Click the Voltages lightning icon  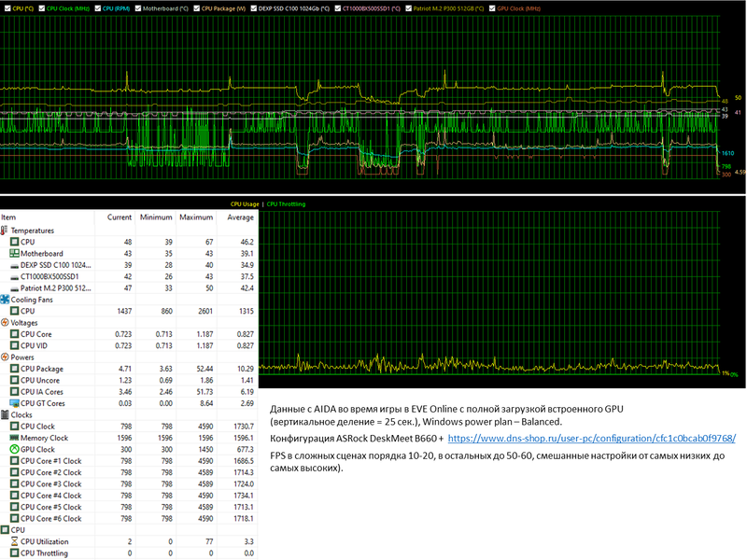click(x=5, y=322)
